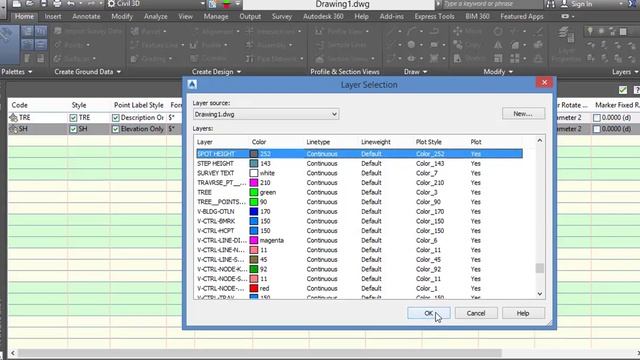This screenshot has width=640, height=360.
Task: Click the ribbon minimize toggle icon
Action: point(566,16)
